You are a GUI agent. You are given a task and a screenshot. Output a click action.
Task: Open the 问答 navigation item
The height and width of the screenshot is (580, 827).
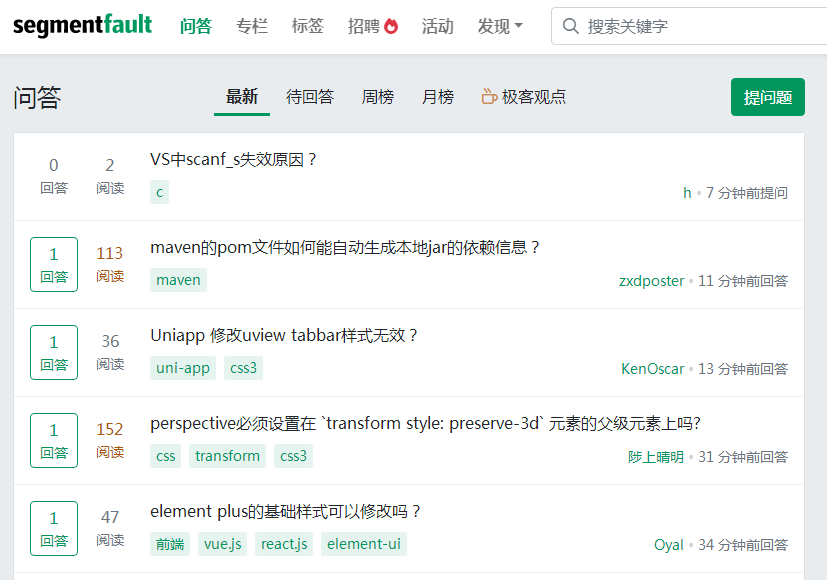click(x=196, y=27)
